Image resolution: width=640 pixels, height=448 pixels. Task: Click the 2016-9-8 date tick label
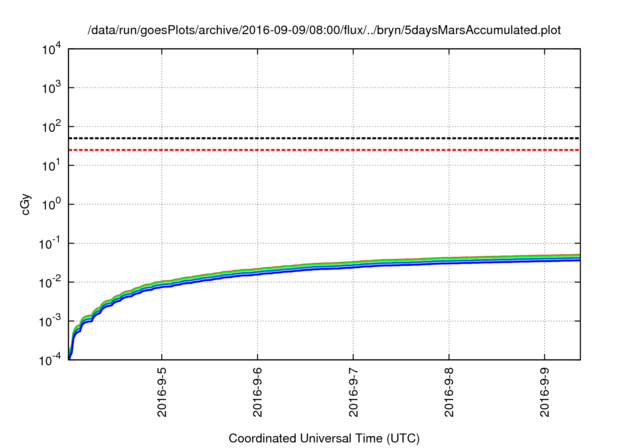(449, 392)
